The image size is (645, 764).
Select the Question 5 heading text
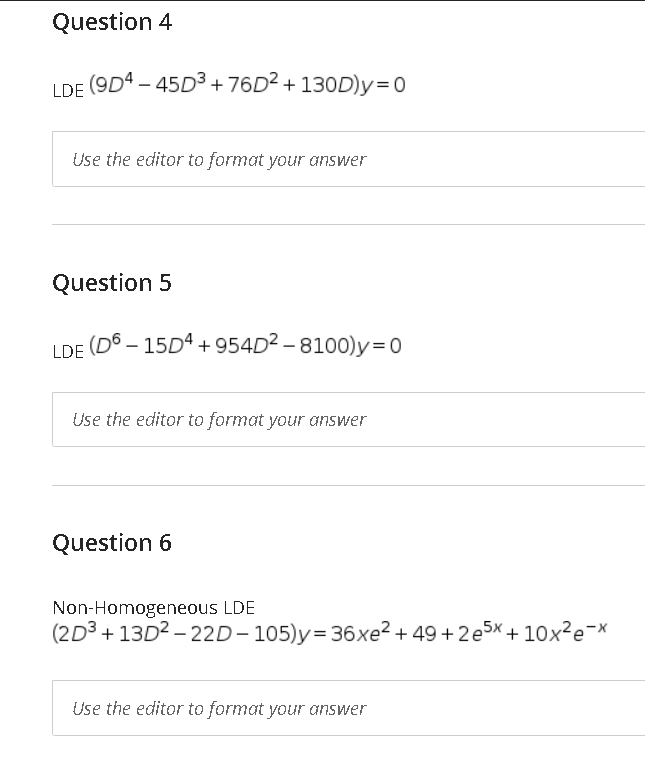112,283
